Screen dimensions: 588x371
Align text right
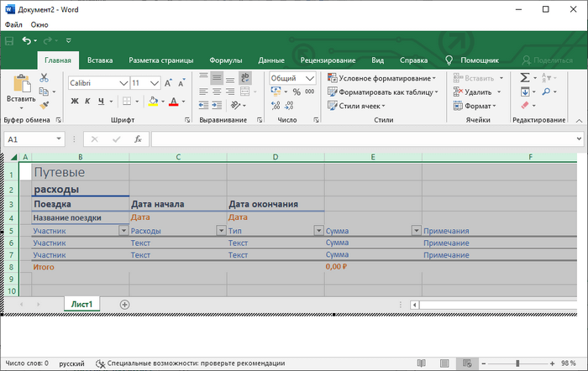(x=230, y=91)
